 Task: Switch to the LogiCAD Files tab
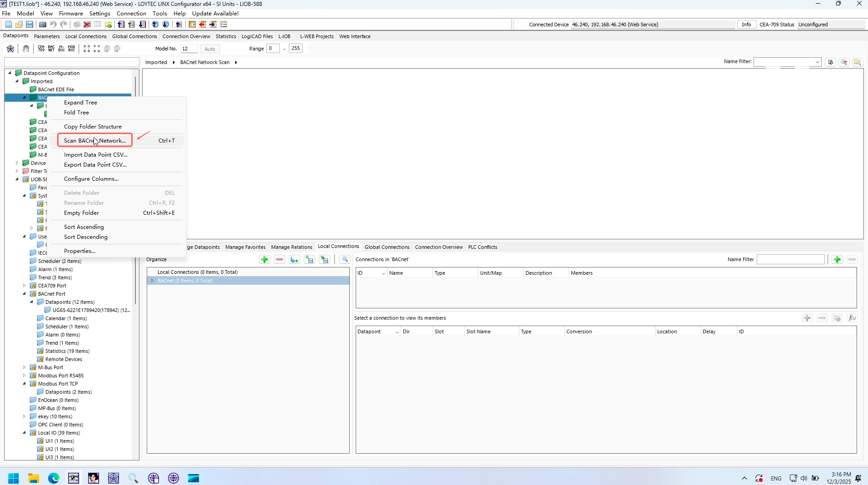coord(257,36)
